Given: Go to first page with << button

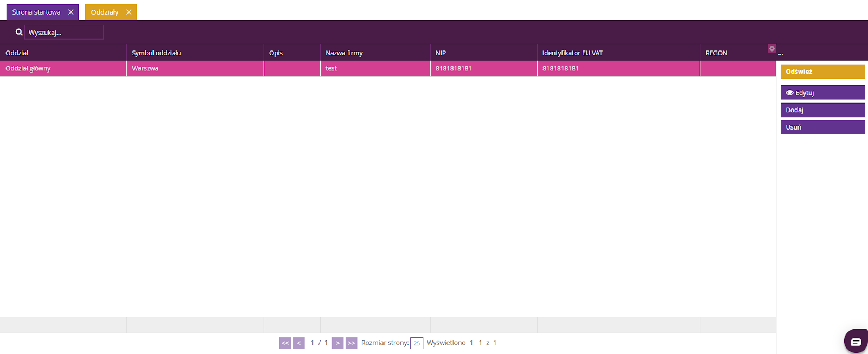Looking at the screenshot, I should (285, 343).
